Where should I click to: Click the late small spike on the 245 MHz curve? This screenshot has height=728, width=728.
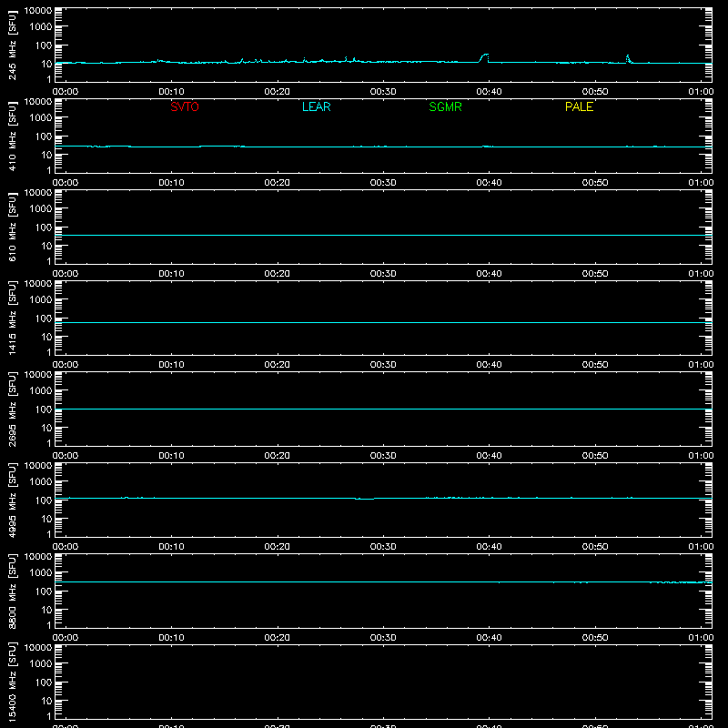pos(628,57)
